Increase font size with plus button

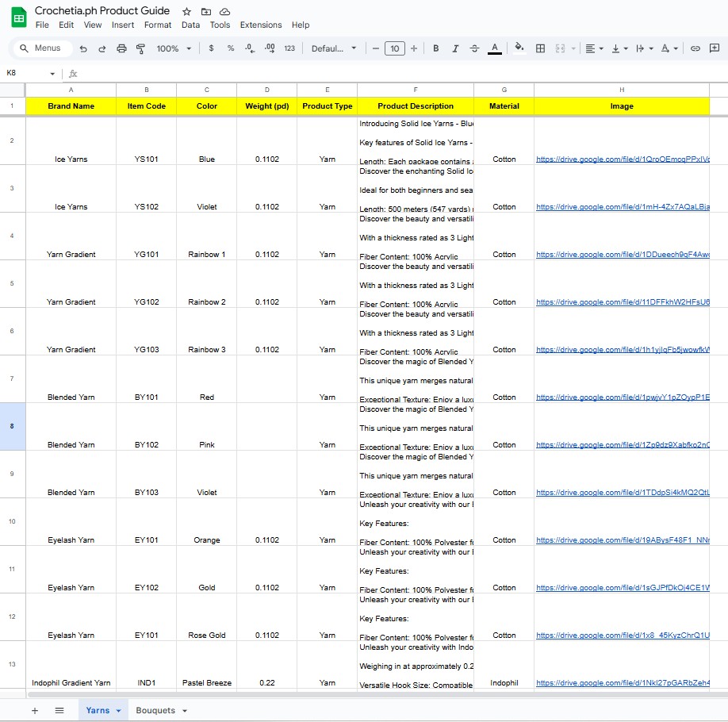pos(414,48)
